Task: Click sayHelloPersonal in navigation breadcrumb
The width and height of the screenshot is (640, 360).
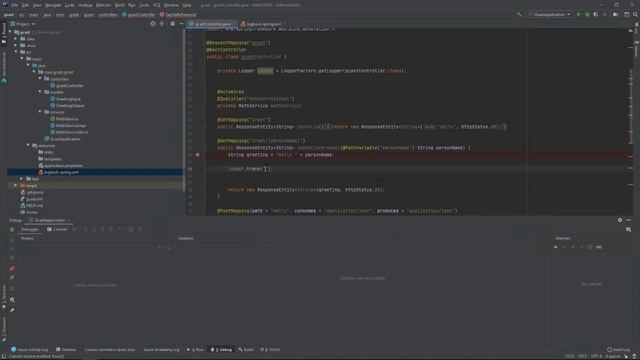Action: pyautogui.click(x=178, y=14)
